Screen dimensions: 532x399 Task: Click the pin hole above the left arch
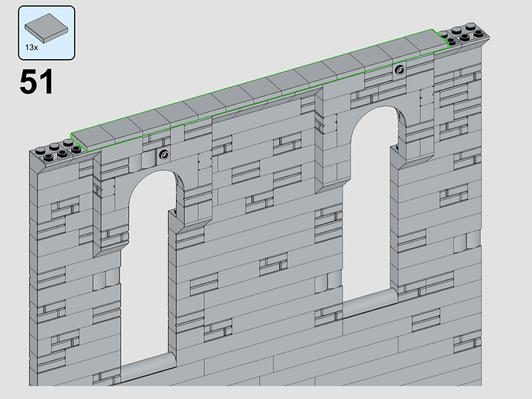click(x=165, y=154)
